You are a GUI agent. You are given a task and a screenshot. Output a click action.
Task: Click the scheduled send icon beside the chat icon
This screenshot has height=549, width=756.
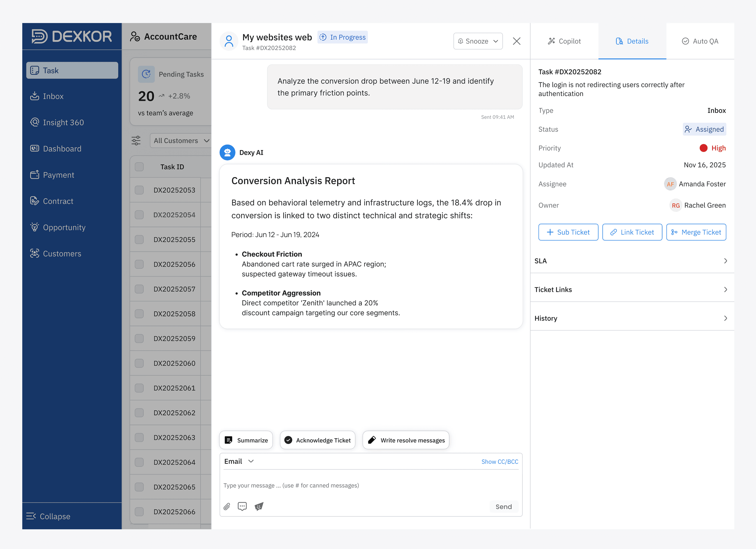pos(259,506)
